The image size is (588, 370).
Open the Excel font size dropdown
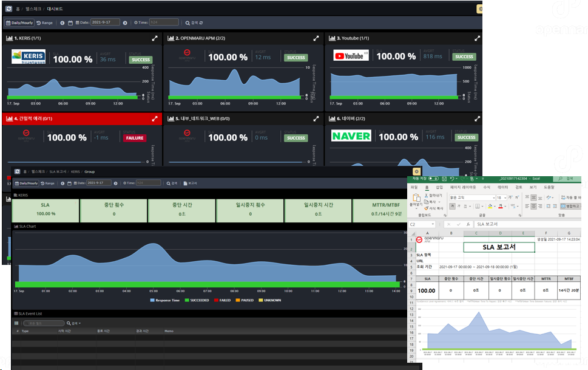(505, 198)
